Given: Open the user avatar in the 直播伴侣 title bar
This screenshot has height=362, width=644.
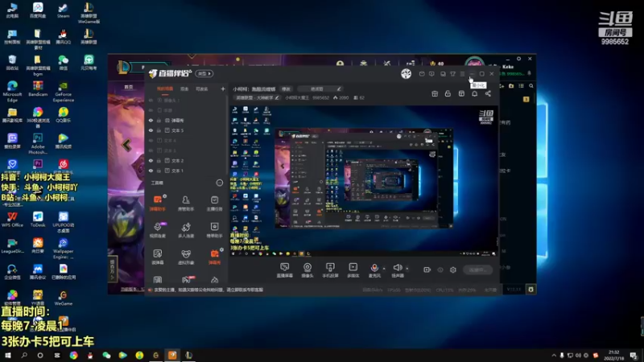Looking at the screenshot, I should [x=407, y=73].
